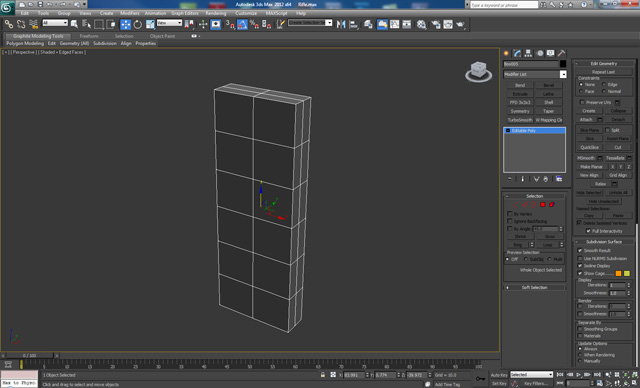Viewport: 640px width, 388px height.
Task: Collapse the Subdivision Surface rollout
Action: [604, 242]
